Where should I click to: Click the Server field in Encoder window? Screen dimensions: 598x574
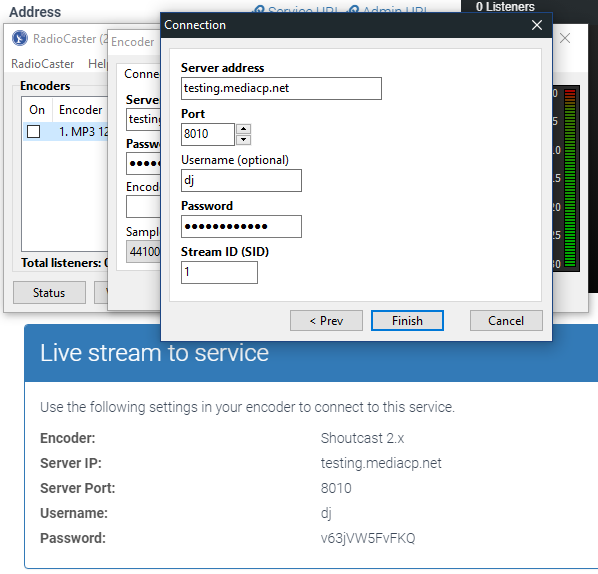pyautogui.click(x=144, y=119)
